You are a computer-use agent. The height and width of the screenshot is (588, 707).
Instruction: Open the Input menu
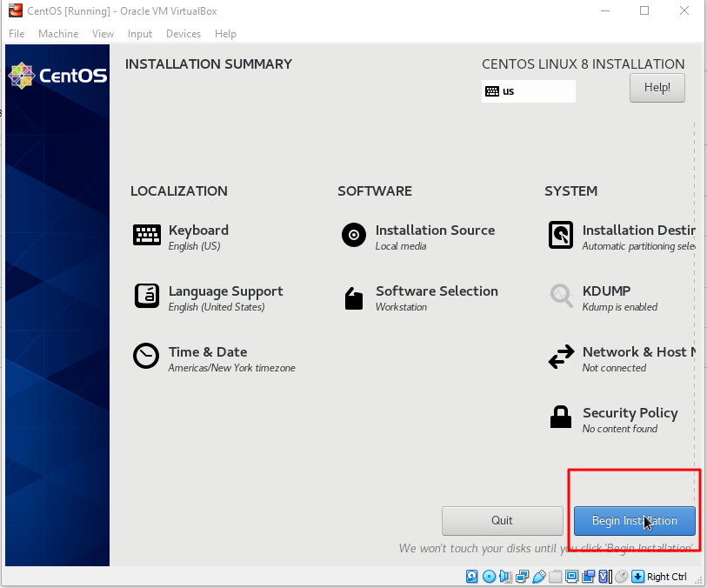[140, 34]
